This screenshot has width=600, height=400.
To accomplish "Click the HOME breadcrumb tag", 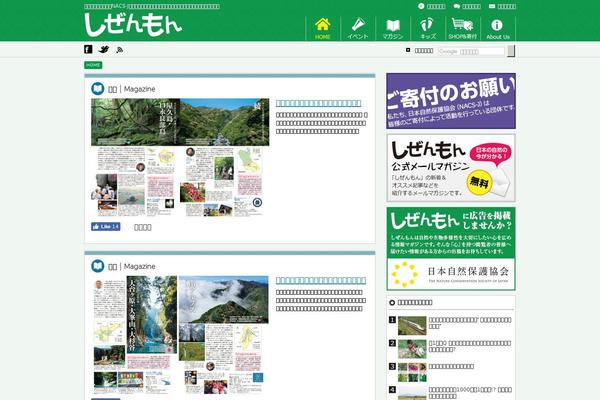I will [93, 65].
